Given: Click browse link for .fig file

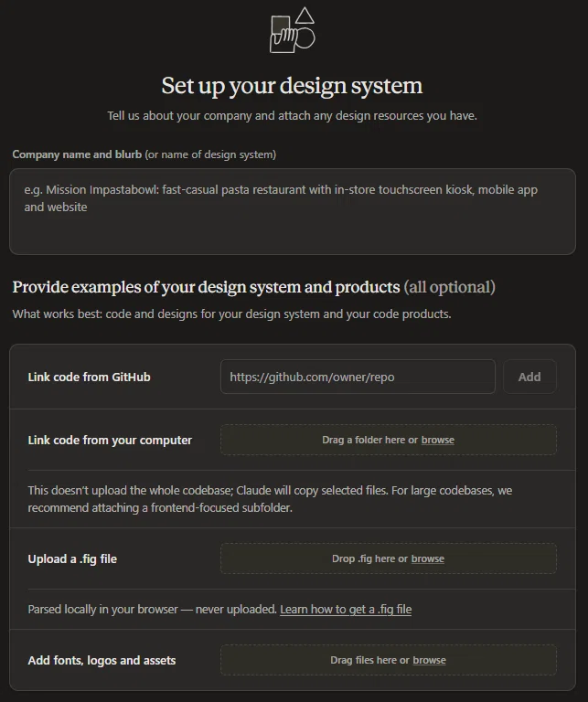Looking at the screenshot, I should point(428,558).
